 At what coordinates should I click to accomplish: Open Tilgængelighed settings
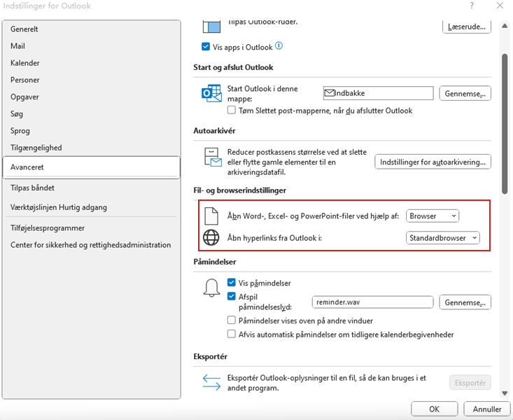coord(91,148)
